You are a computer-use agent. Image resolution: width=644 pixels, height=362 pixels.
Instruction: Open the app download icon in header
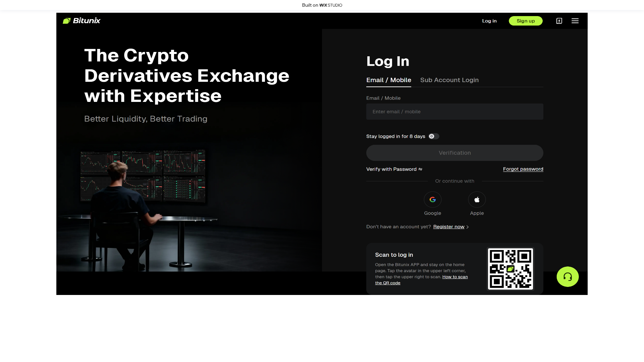point(559,21)
